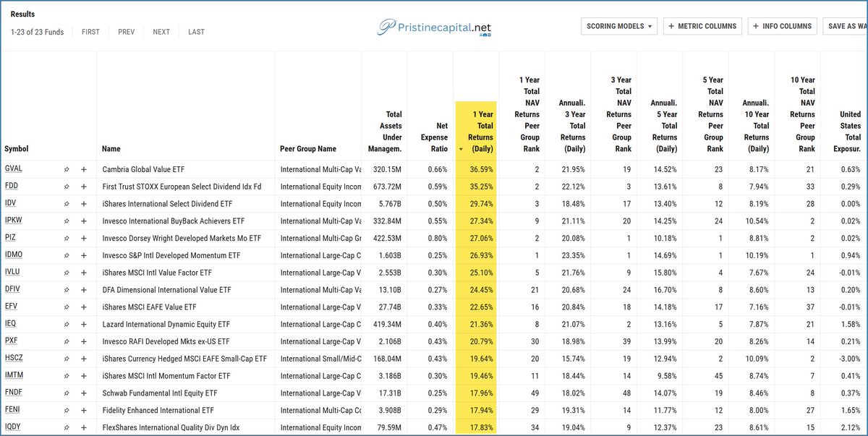Add GVAL with its plus icon
Screen dimensions: 868x436
coord(84,169)
